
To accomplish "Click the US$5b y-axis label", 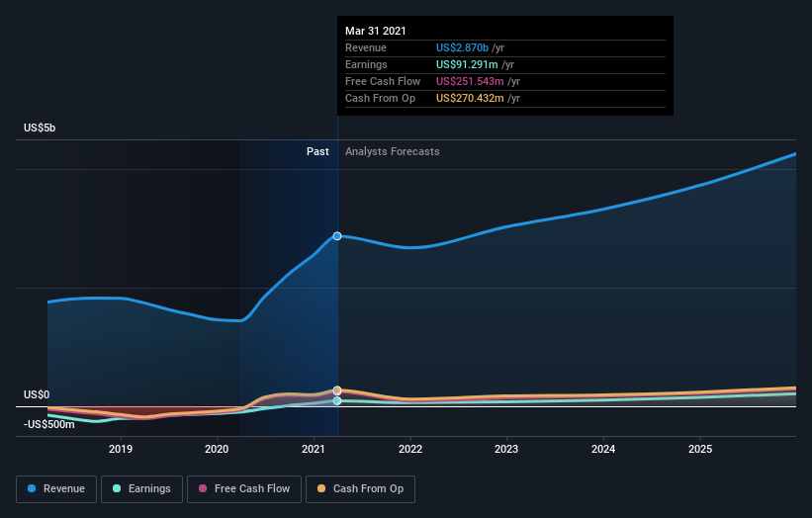I will click(x=40, y=128).
